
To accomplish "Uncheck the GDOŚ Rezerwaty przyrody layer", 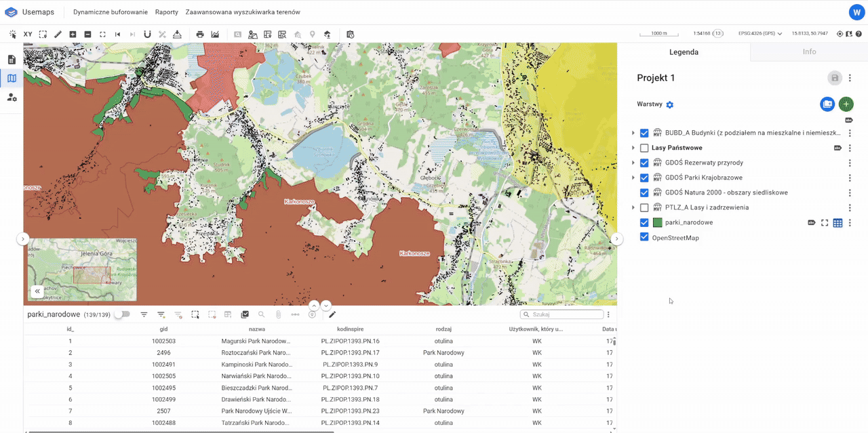I will [x=644, y=163].
